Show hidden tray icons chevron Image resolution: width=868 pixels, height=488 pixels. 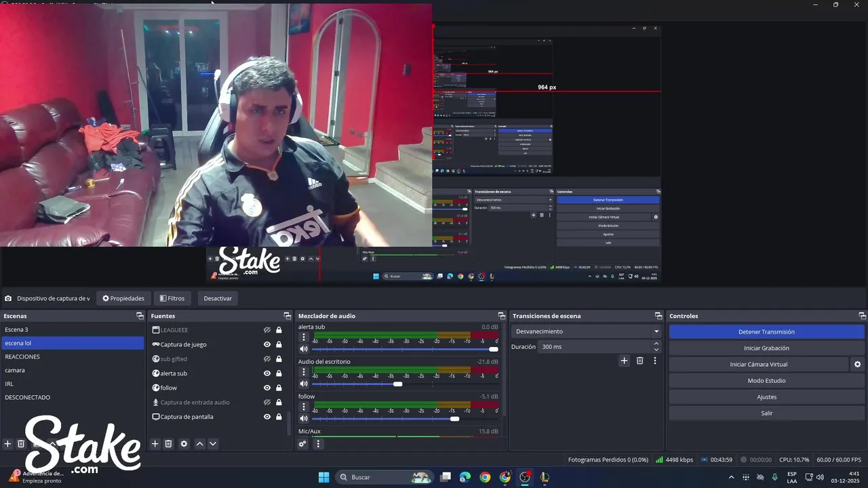[x=731, y=477]
